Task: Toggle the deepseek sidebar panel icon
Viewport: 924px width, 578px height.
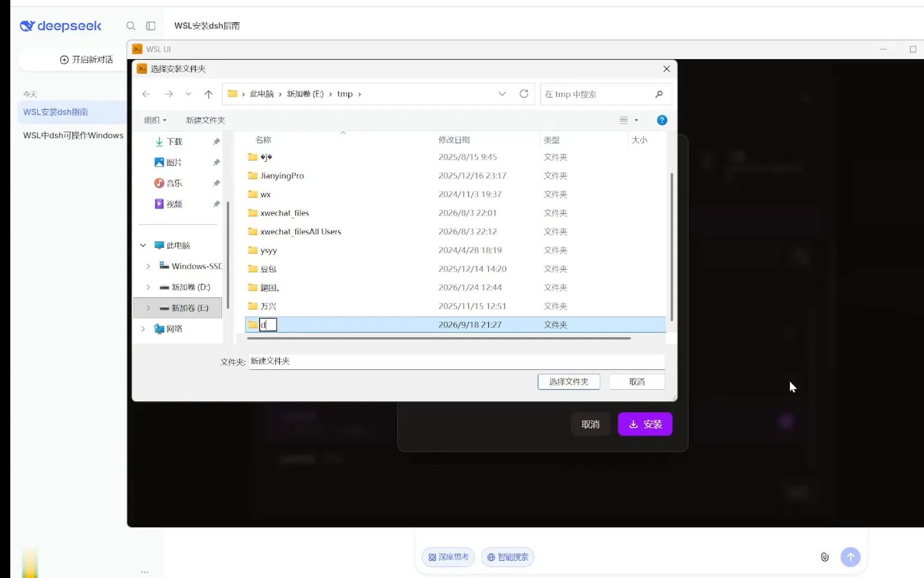Action: pyautogui.click(x=151, y=26)
